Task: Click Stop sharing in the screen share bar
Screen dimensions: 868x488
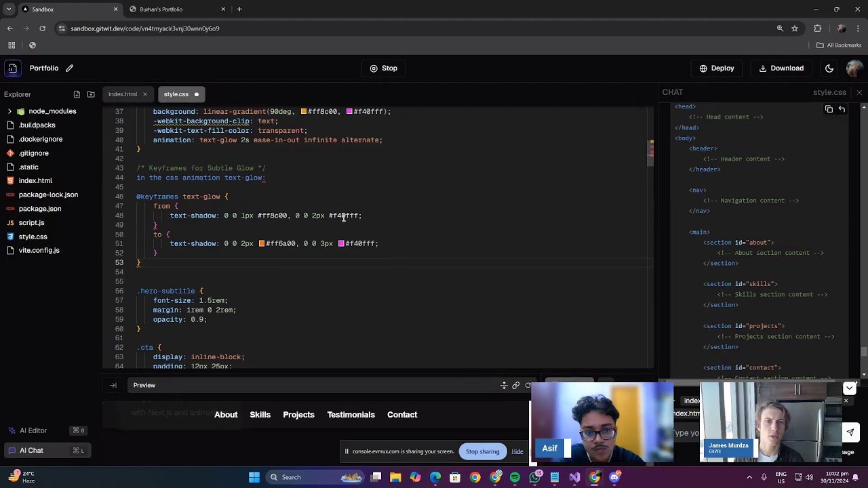Action: click(x=483, y=451)
